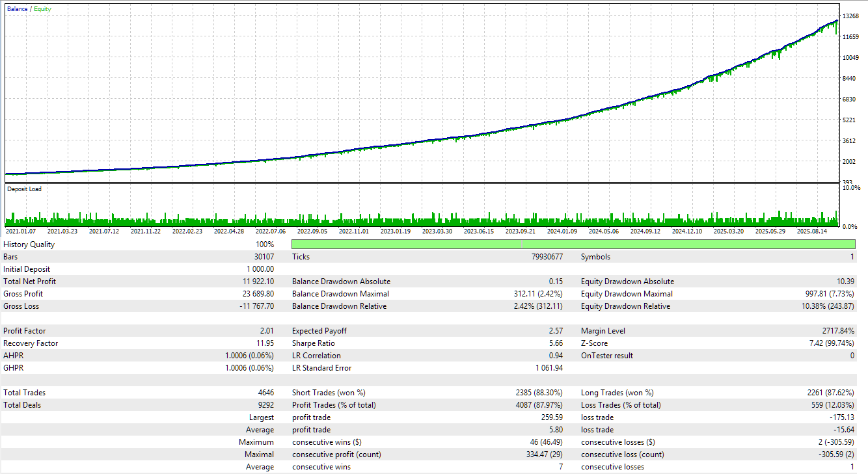Select the average consecutive wins value 7

561,467
